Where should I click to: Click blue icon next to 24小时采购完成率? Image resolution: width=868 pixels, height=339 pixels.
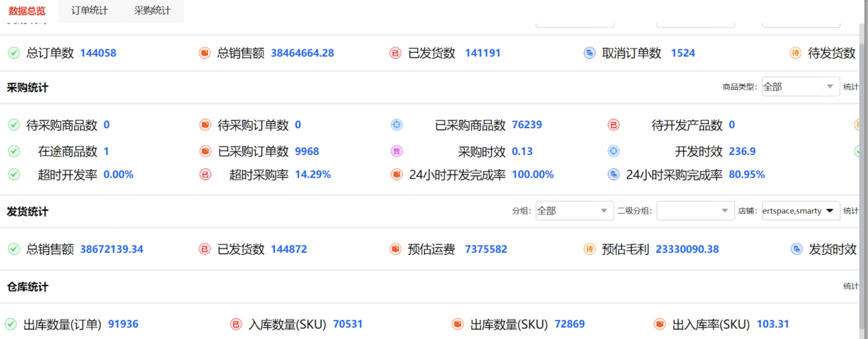614,175
